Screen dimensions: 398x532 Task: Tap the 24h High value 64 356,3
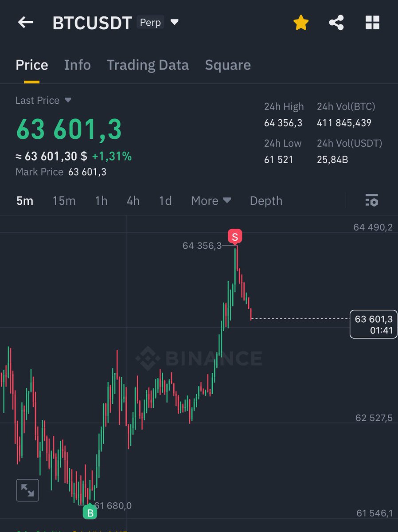click(x=283, y=123)
